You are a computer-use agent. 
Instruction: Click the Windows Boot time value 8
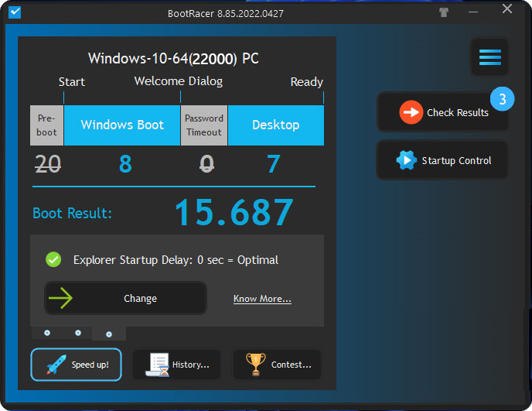[125, 164]
